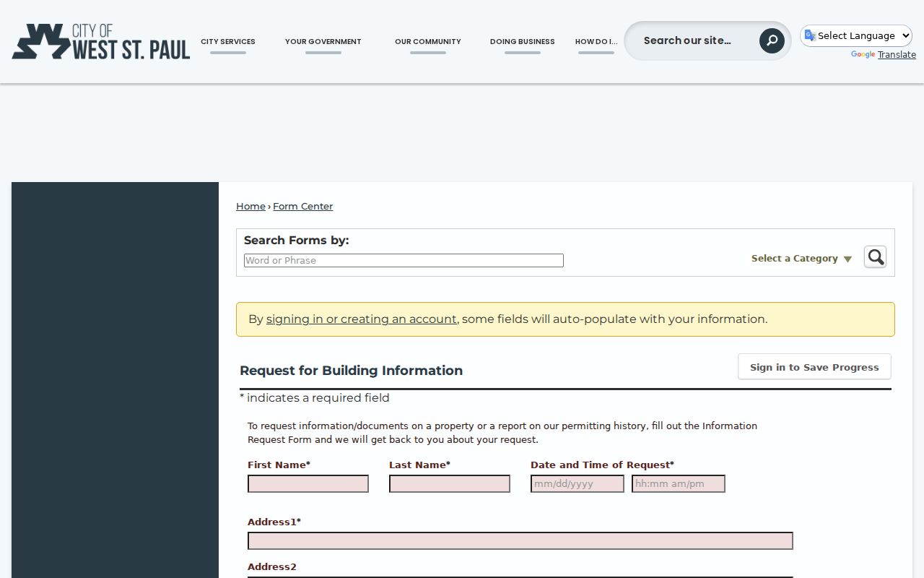Screen dimensions: 924x578
Task: Click the City of West St. Paul logo
Action: (101, 41)
